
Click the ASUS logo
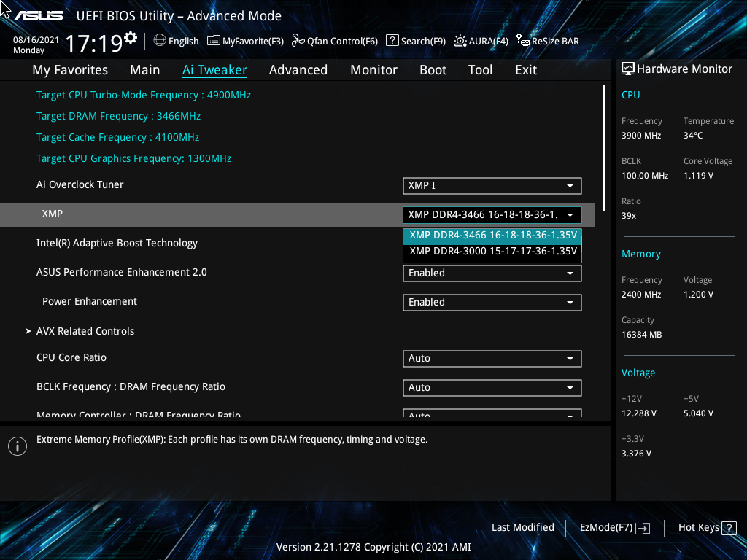coord(38,16)
